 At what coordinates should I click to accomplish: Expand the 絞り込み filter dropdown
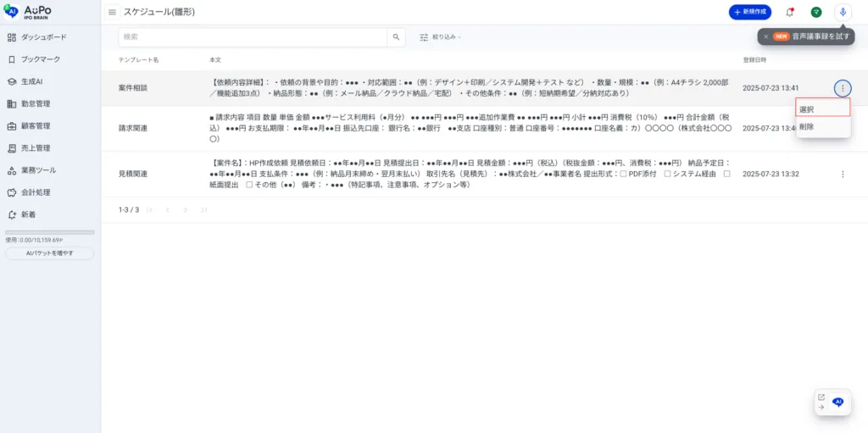click(x=441, y=37)
